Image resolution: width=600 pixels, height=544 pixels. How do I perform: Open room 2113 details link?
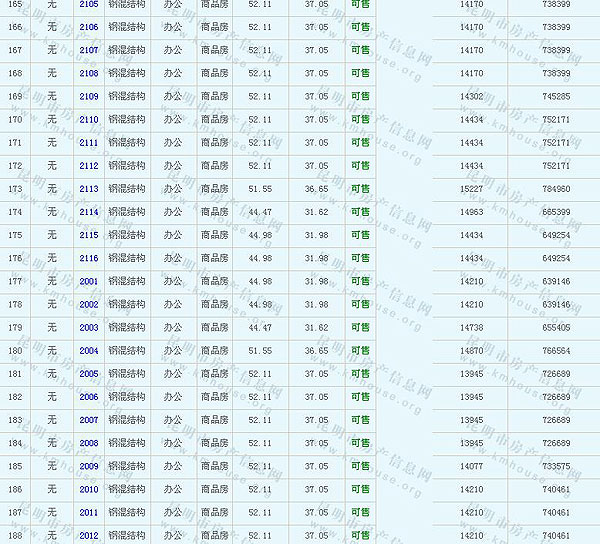click(x=88, y=189)
